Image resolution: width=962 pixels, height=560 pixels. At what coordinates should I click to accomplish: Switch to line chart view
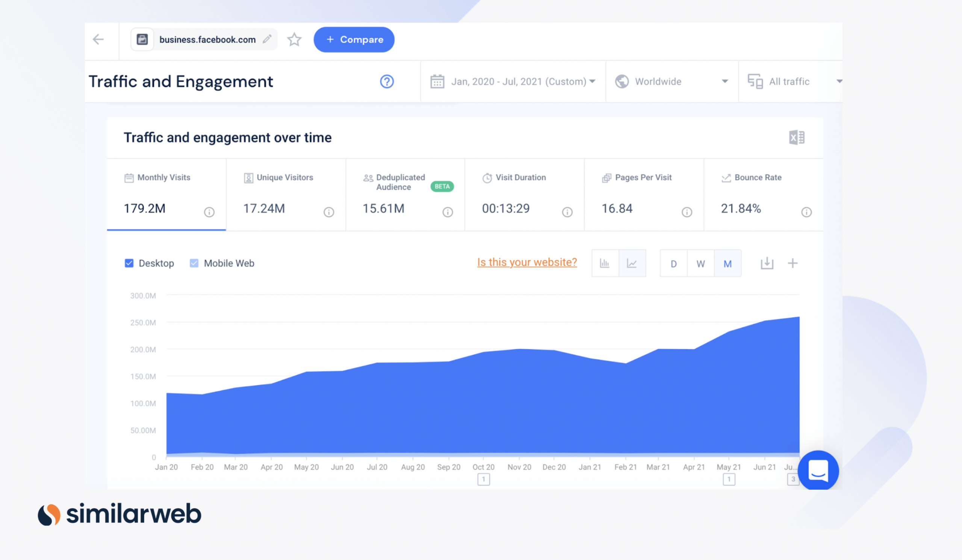pos(632,263)
